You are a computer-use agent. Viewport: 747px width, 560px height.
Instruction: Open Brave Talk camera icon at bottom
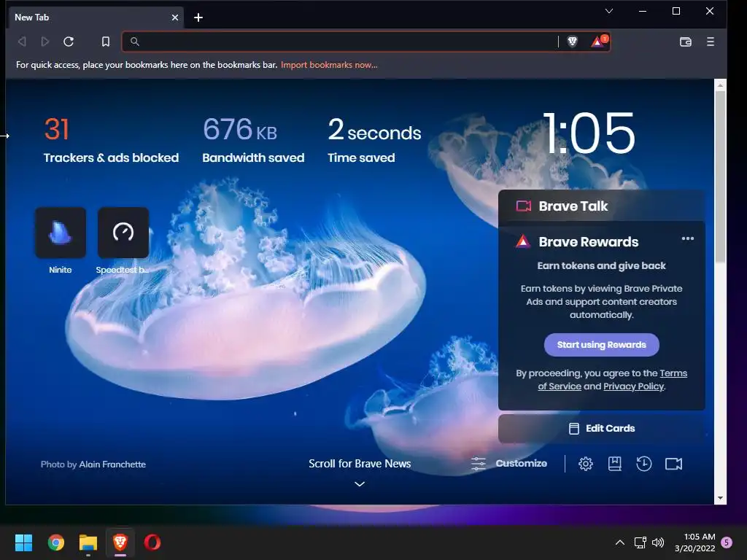pos(673,463)
